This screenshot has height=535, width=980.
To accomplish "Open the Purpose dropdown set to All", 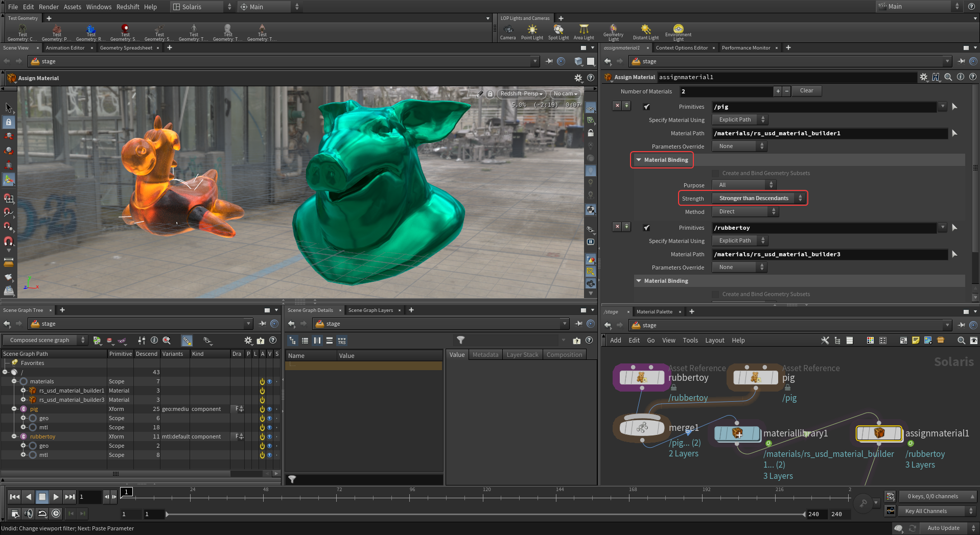I will pyautogui.click(x=744, y=185).
